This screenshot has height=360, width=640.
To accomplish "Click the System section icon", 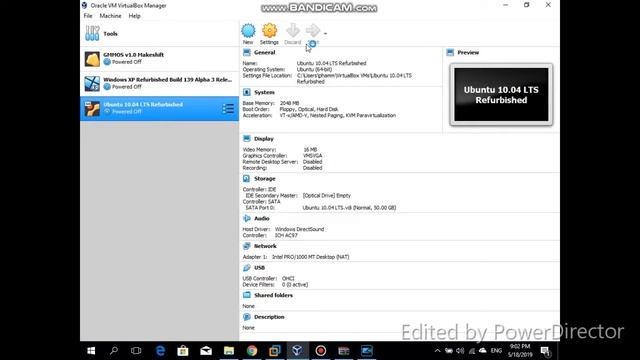I will click(x=247, y=92).
